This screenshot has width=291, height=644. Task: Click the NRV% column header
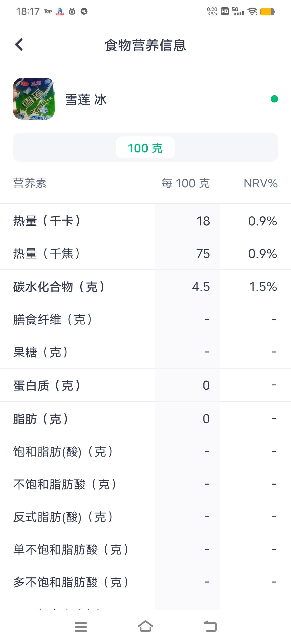(261, 183)
